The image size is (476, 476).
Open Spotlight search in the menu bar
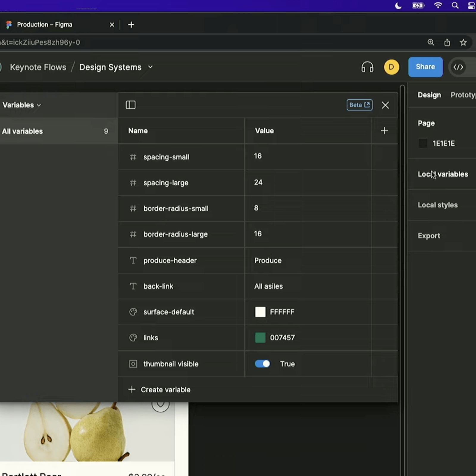tap(455, 5)
